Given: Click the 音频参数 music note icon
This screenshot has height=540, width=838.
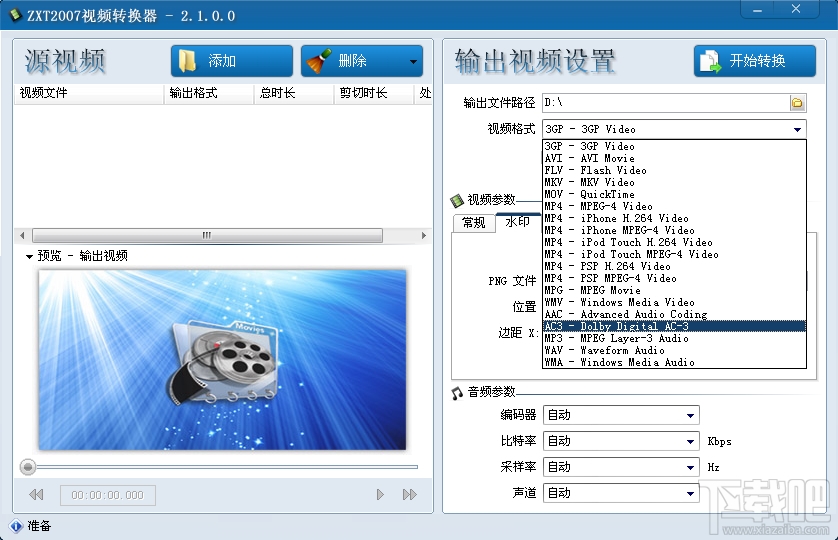Looking at the screenshot, I should (456, 393).
